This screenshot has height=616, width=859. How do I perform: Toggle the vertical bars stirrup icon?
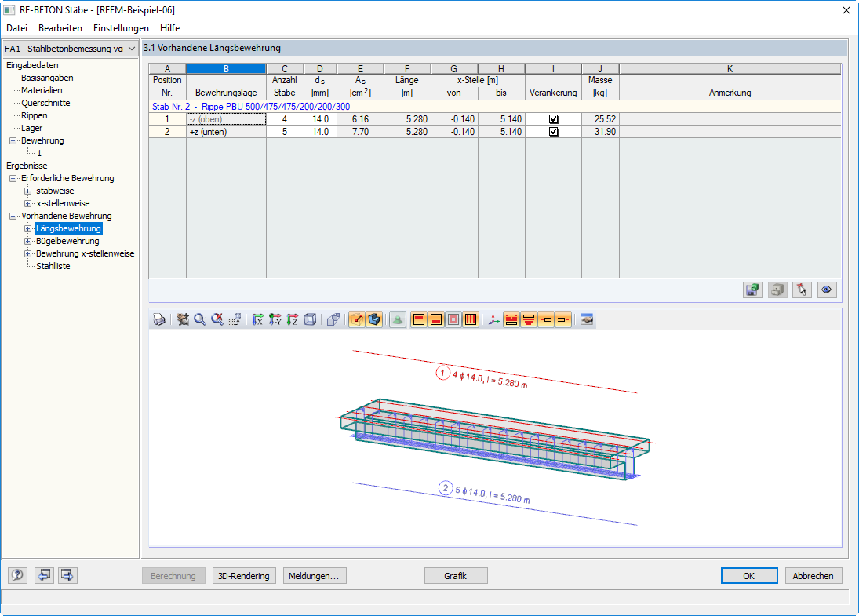[x=471, y=319]
